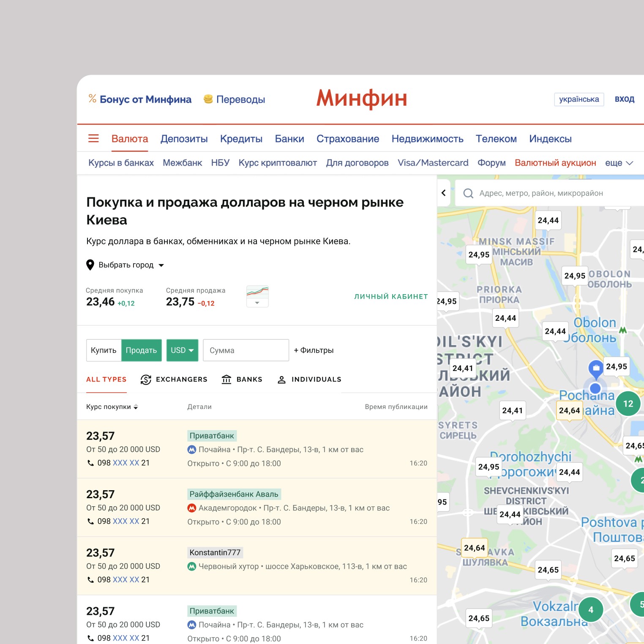Open the Visa/Mastercard link
Viewport: 644px width, 644px height.
click(x=433, y=163)
